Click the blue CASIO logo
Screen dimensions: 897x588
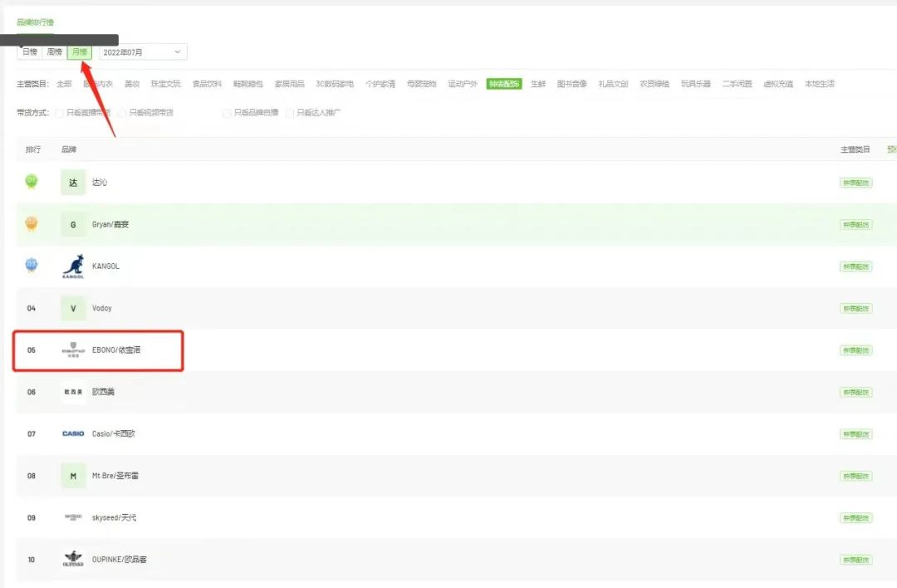[x=73, y=434]
